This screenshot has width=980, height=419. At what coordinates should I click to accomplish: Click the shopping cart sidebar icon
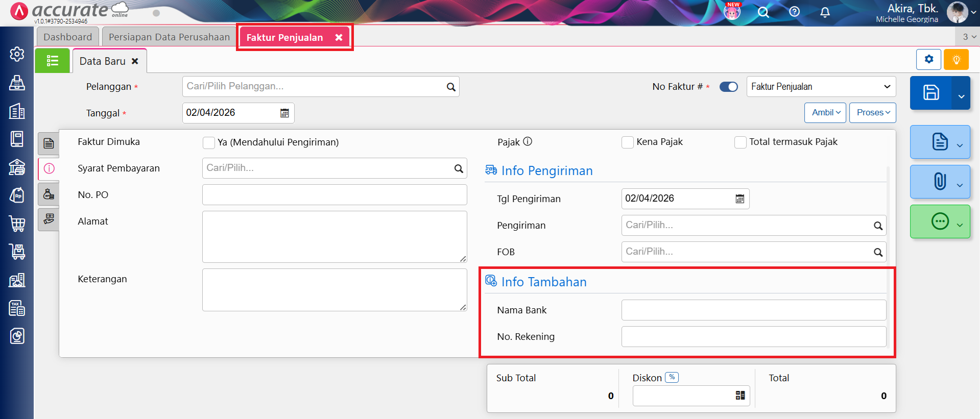click(x=17, y=224)
